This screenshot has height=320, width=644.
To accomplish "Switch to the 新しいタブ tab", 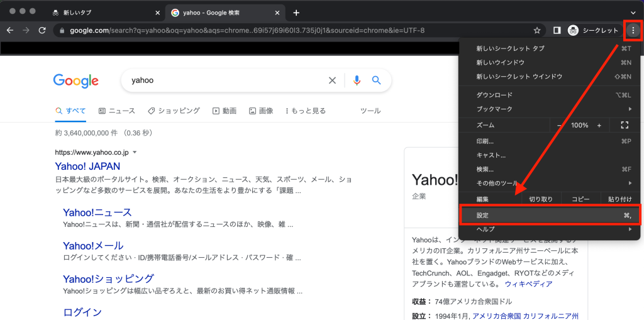I will coord(106,13).
